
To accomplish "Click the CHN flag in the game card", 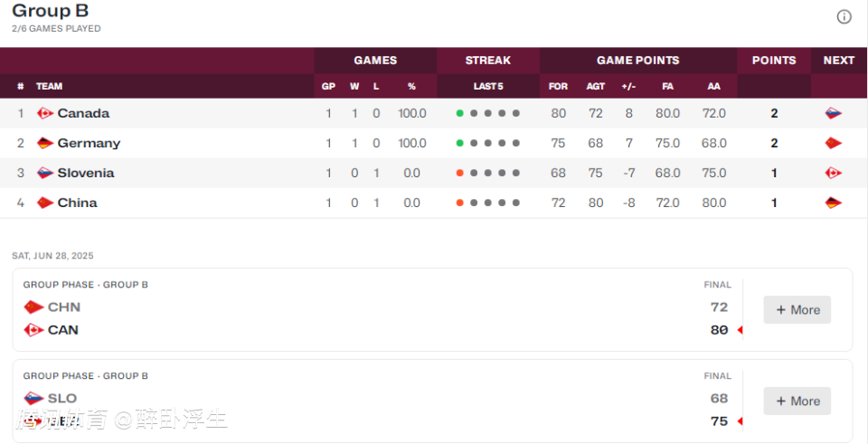I will [x=33, y=307].
